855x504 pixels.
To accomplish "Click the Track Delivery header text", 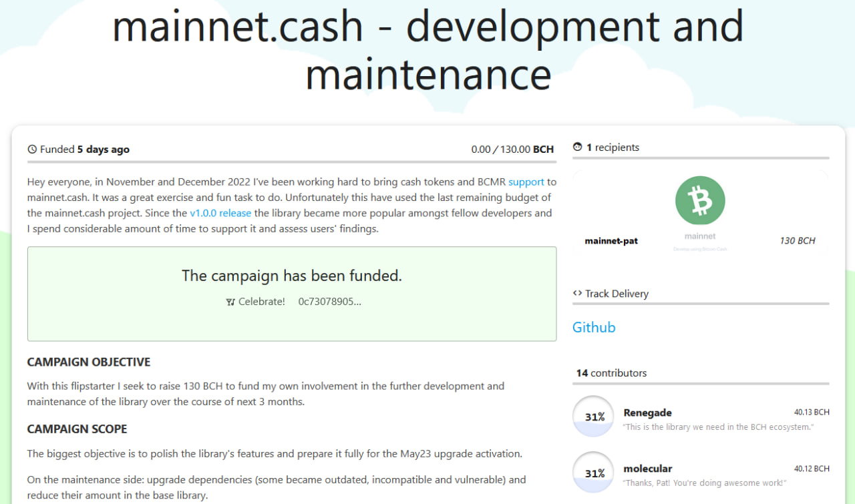I will tap(617, 294).
